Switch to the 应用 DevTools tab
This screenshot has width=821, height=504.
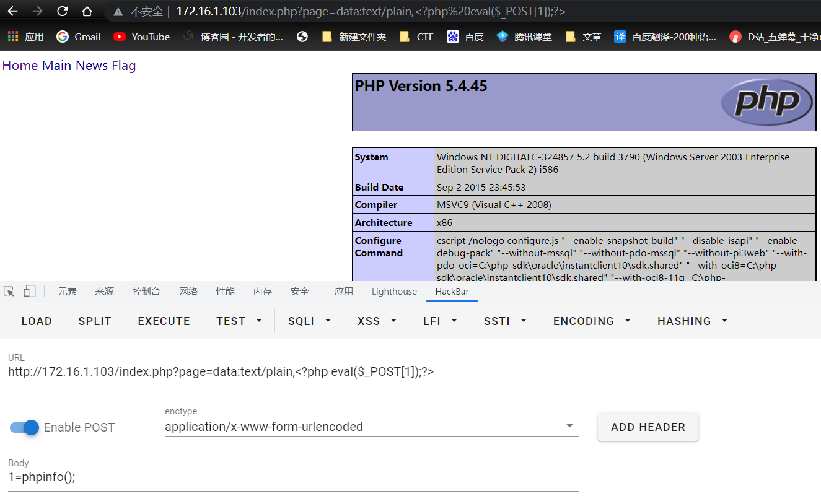point(344,292)
